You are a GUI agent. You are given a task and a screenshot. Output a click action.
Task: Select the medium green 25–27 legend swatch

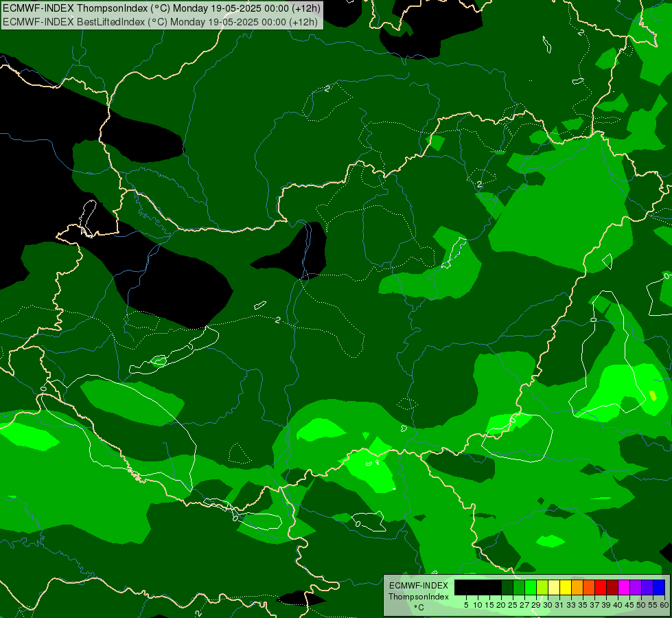pos(519,587)
